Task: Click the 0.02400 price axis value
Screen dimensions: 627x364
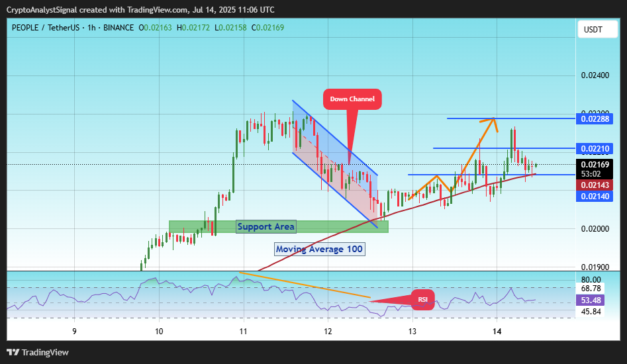Action: click(595, 75)
